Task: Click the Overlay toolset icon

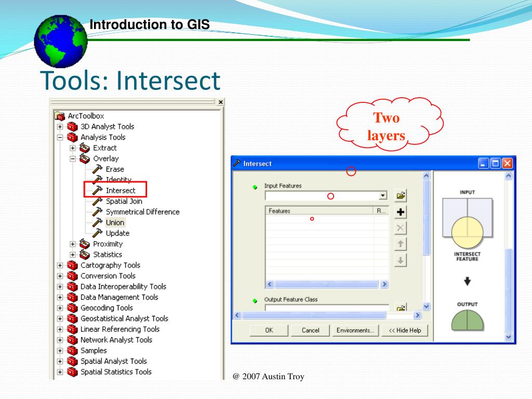Action: point(85,159)
